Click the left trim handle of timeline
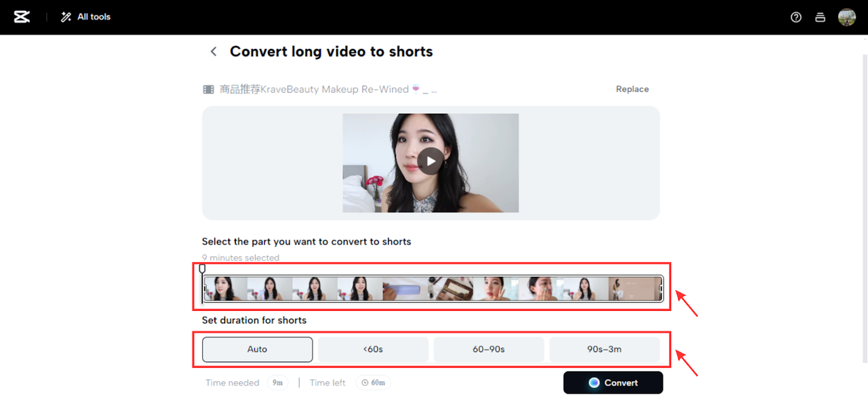Screen dimensions: 868x403 click(x=205, y=289)
